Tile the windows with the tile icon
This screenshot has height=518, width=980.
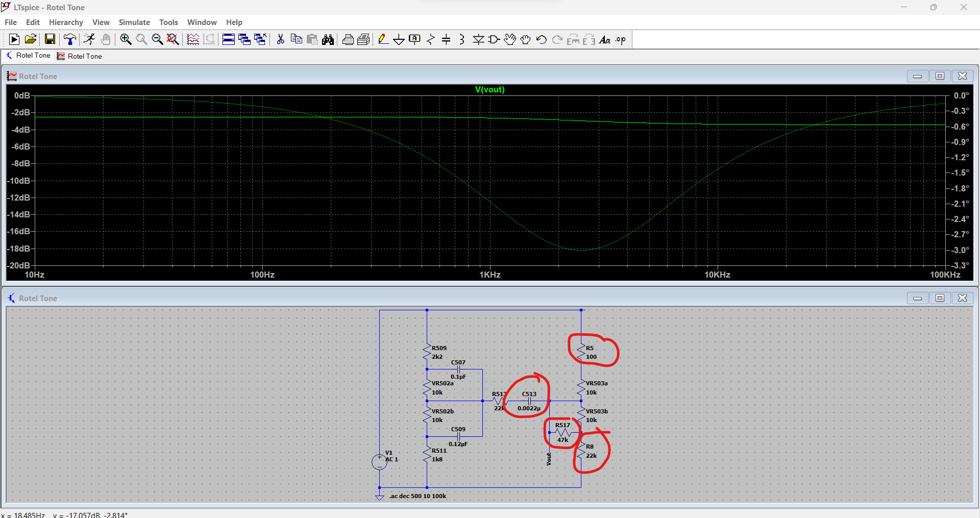click(x=229, y=39)
